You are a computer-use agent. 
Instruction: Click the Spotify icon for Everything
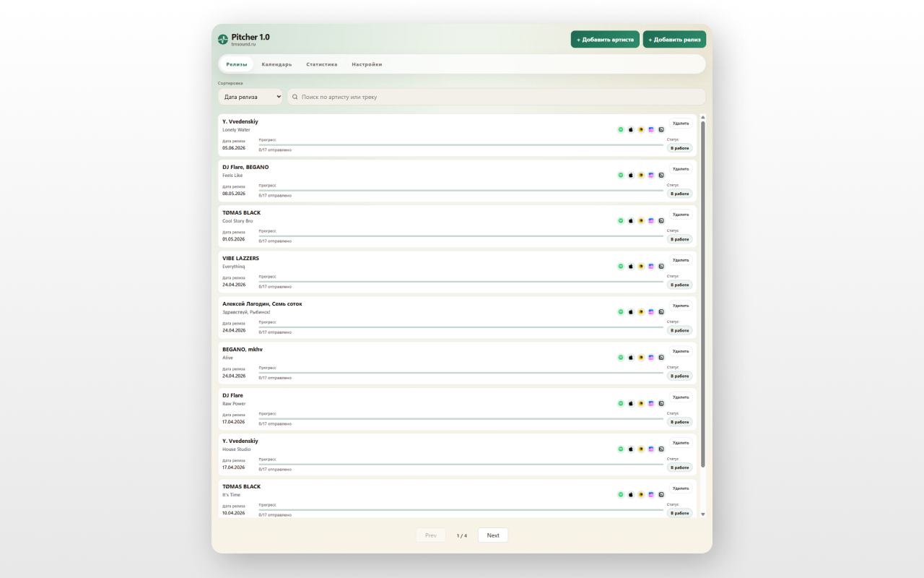(x=620, y=266)
